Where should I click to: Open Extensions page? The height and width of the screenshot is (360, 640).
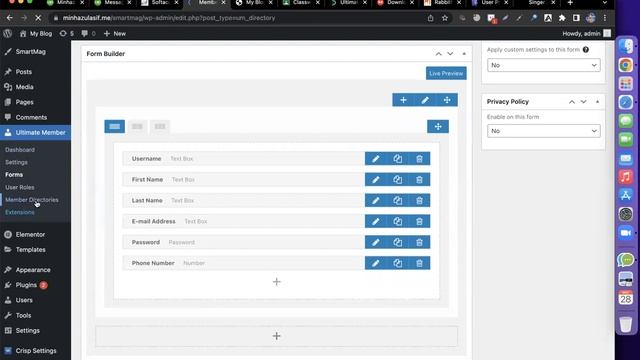click(20, 212)
